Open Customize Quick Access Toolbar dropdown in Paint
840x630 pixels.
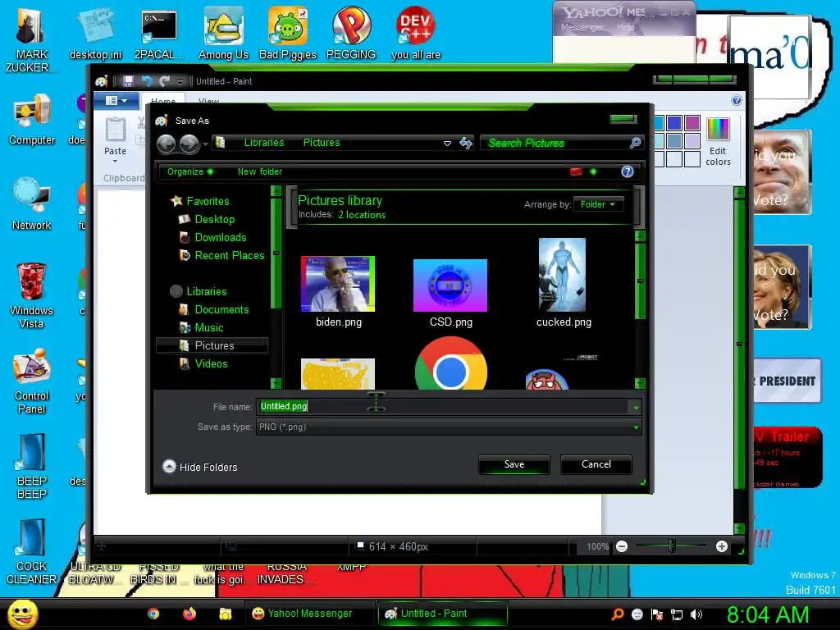pos(180,81)
